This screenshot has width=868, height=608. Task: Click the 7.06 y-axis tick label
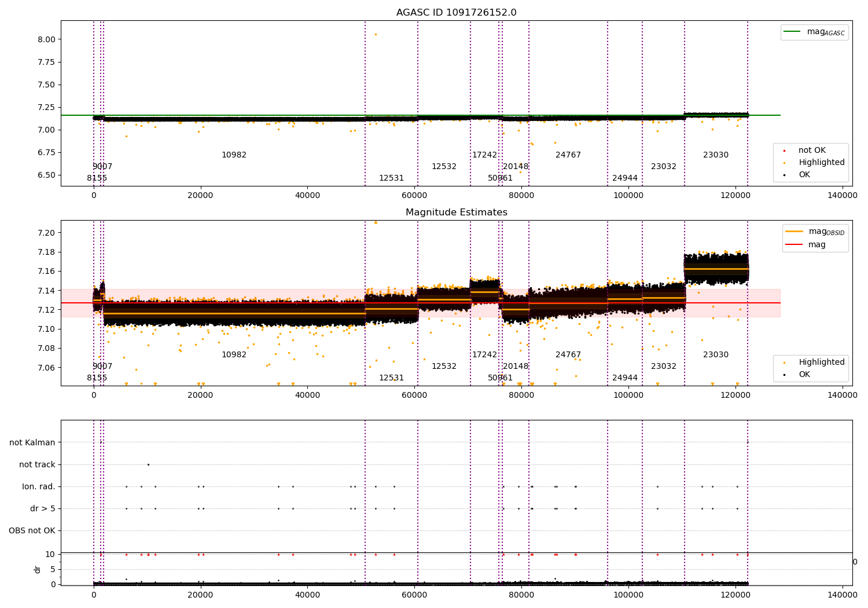click(47, 368)
